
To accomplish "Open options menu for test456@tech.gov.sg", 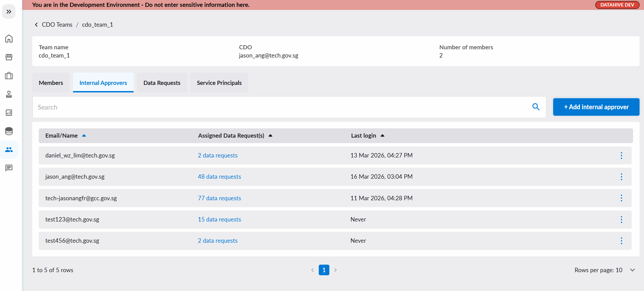I will point(621,241).
